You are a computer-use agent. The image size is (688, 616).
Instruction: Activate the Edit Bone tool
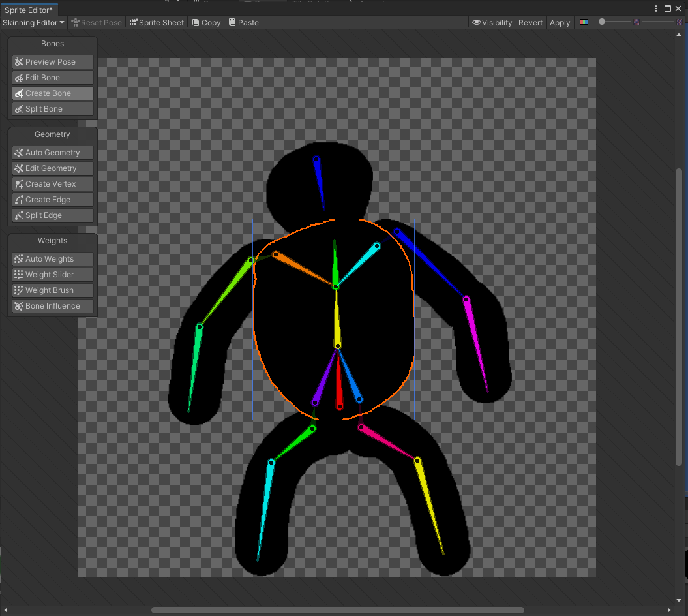coord(52,77)
